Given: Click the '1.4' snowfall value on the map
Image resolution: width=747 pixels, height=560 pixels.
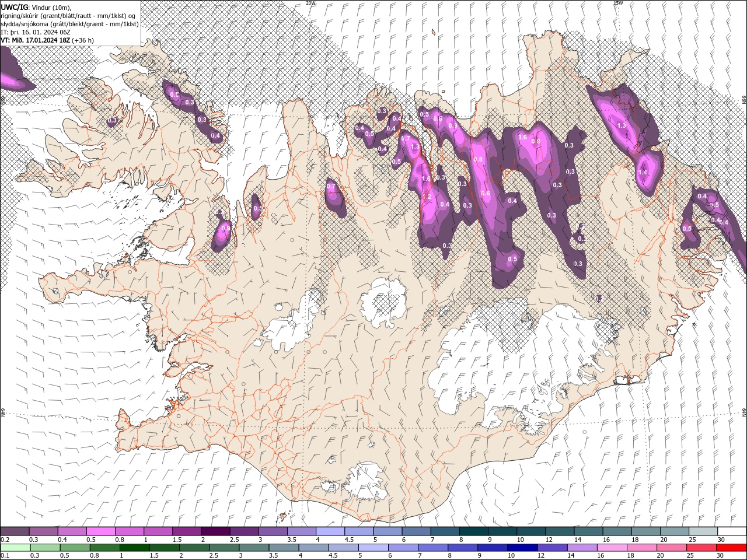Looking at the screenshot, I should tap(643, 172).
